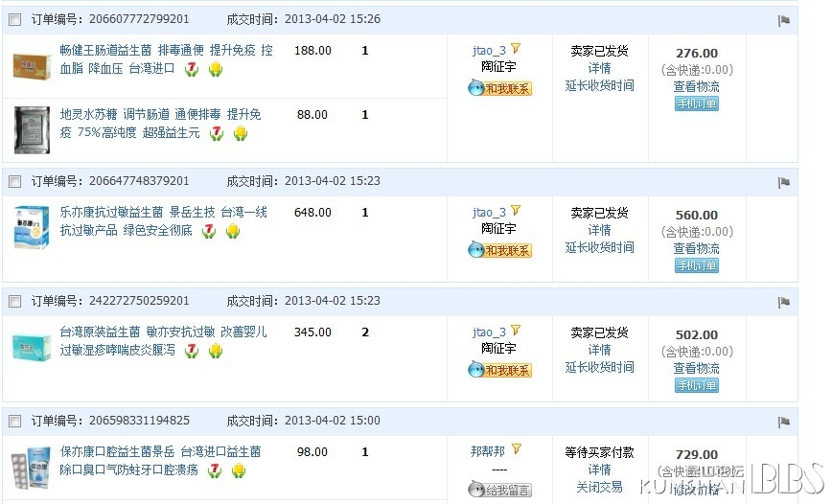Viewport: 832px width, 504px height.
Task: Click the 7-day return icon beside 地灵水苏糖 item
Action: (216, 132)
